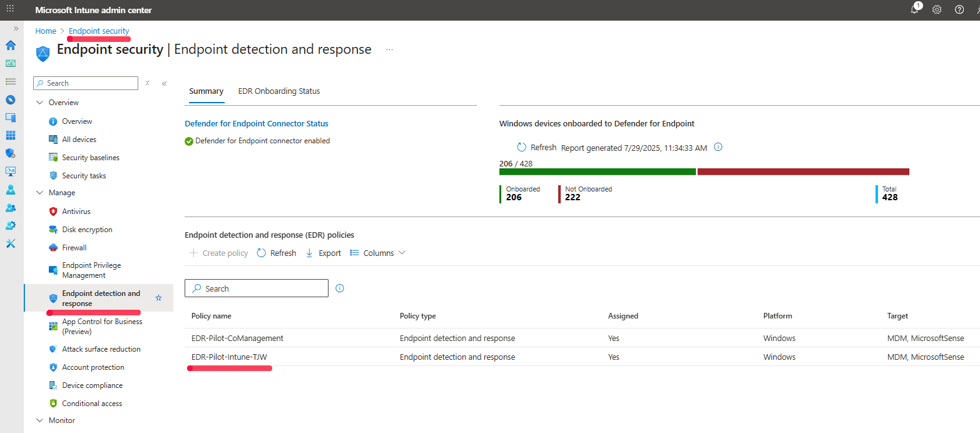The width and height of the screenshot is (980, 433).
Task: Switch to Summary tab
Action: [x=207, y=91]
